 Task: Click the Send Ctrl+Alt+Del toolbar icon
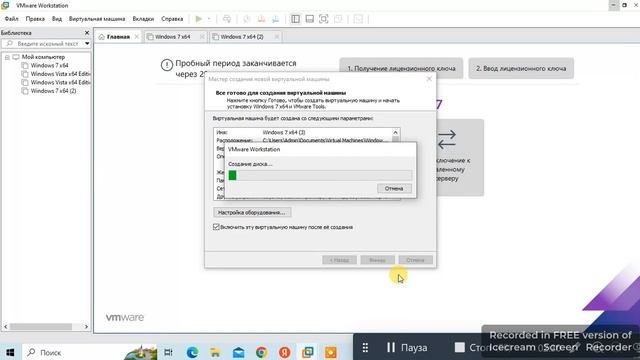227,19
